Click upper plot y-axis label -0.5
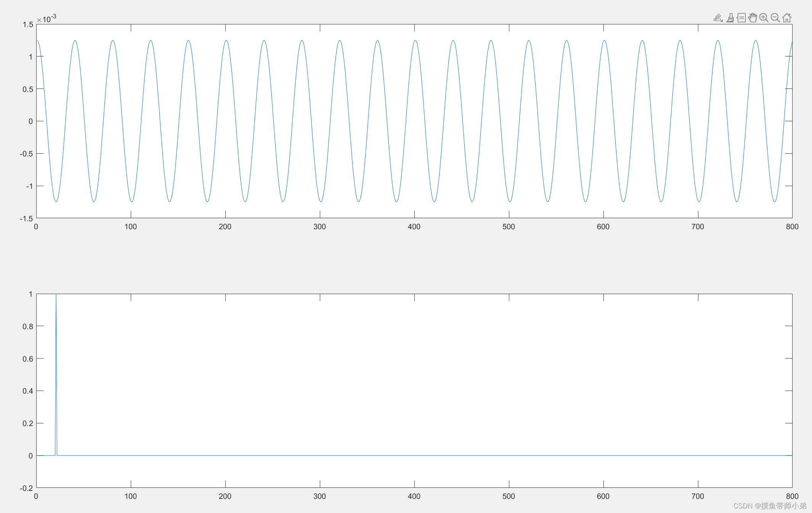 26,154
